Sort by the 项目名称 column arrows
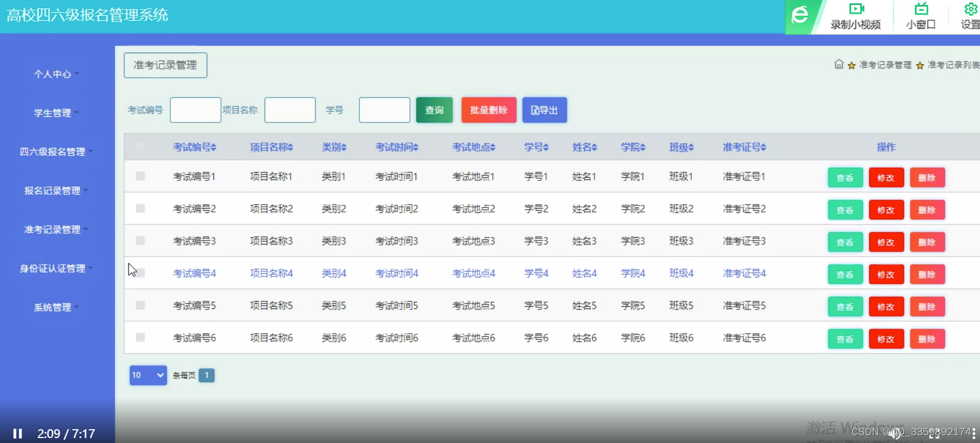This screenshot has height=443, width=980. [290, 147]
